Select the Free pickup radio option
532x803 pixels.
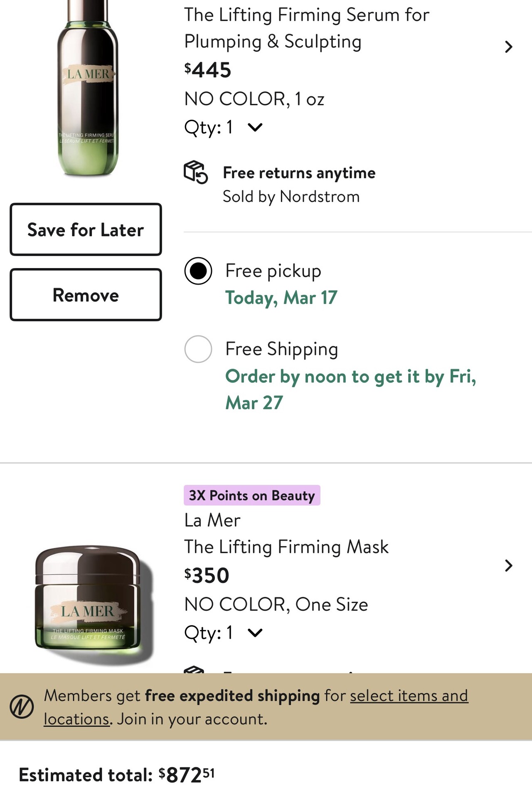[198, 271]
